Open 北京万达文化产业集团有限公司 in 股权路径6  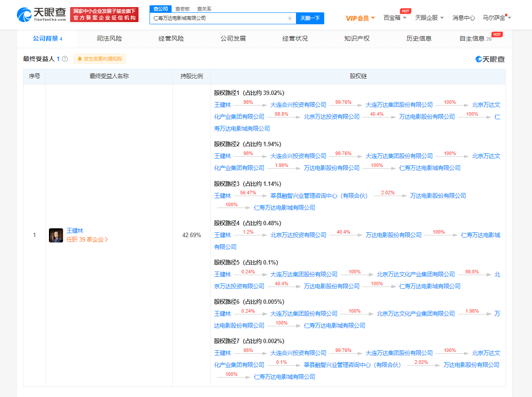pyautogui.click(x=416, y=314)
